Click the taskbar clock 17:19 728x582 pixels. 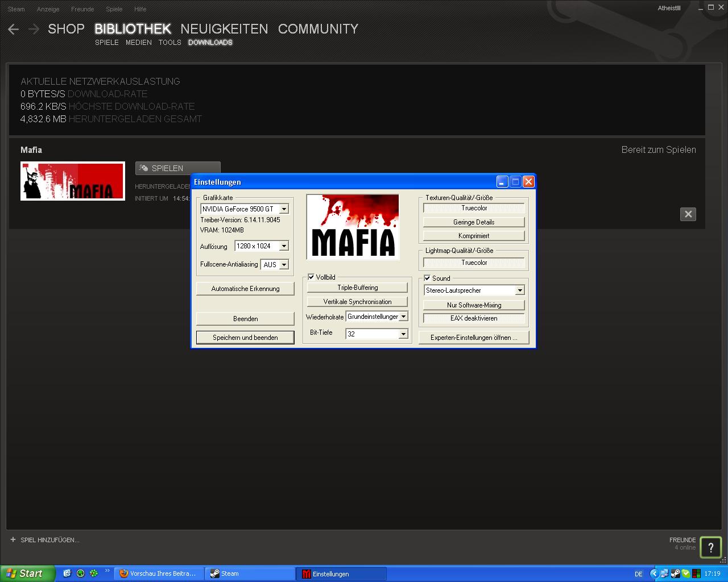(x=712, y=574)
